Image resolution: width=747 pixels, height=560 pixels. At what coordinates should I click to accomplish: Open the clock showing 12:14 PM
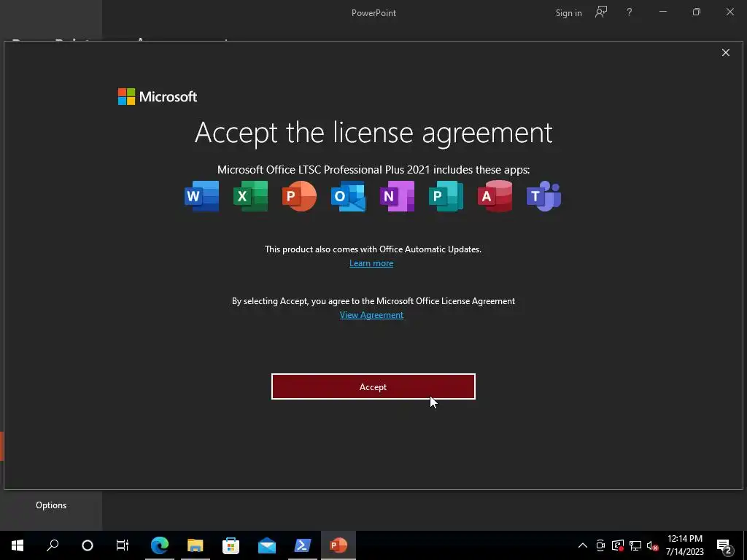click(x=684, y=545)
